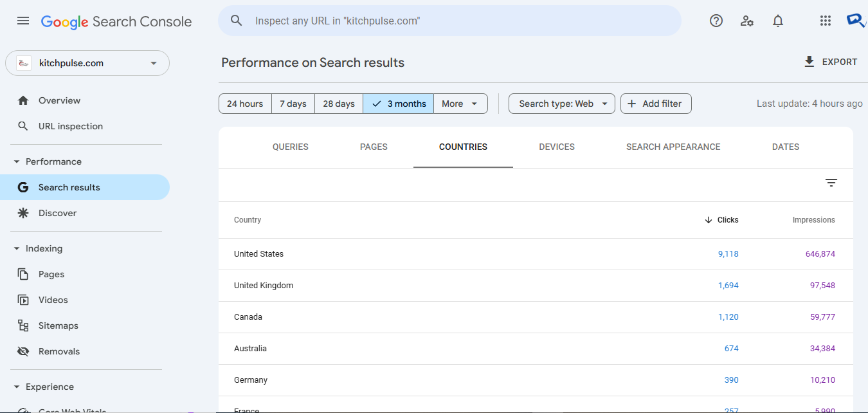Click the 1,120 clicks value

728,317
